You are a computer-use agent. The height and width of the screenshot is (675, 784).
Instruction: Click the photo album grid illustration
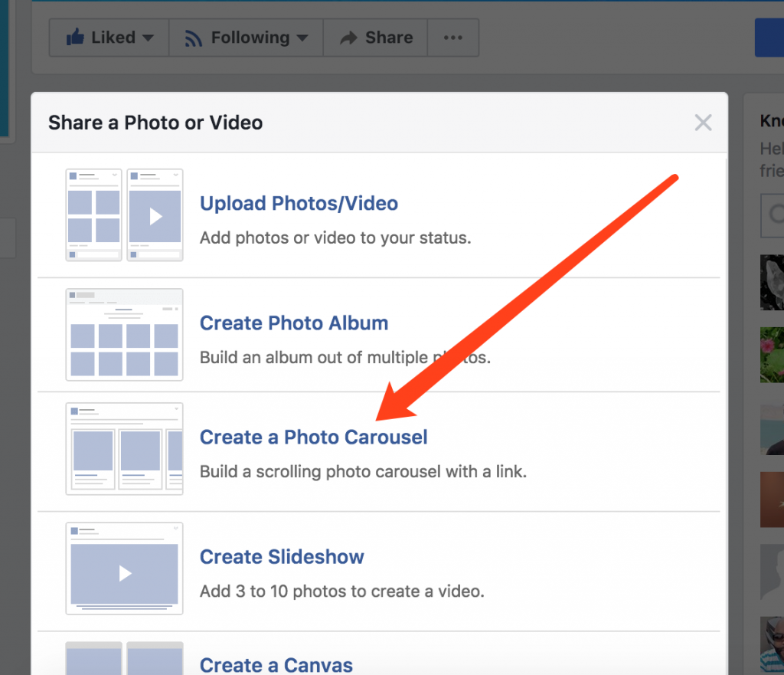[125, 334]
